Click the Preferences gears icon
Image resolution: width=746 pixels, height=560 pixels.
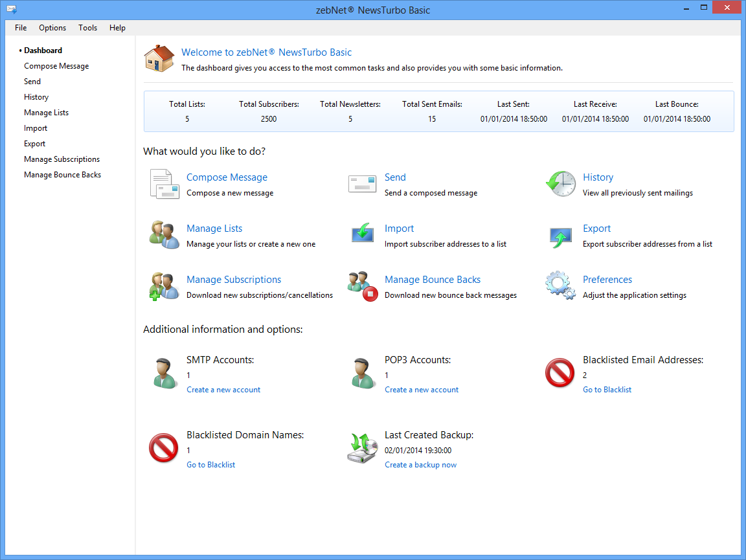click(x=560, y=286)
